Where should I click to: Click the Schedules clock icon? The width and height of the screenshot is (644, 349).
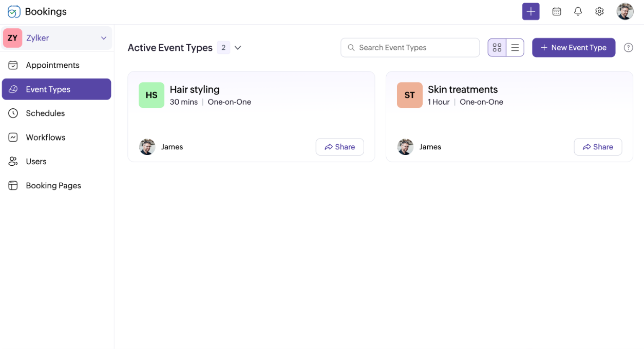click(x=13, y=113)
